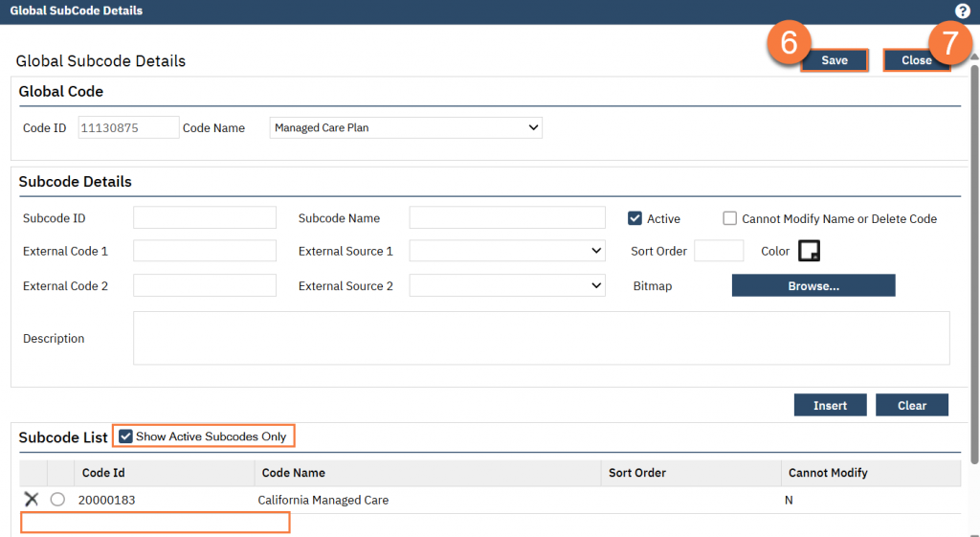
Task: Select radio button for subcode 20000183
Action: point(57,500)
